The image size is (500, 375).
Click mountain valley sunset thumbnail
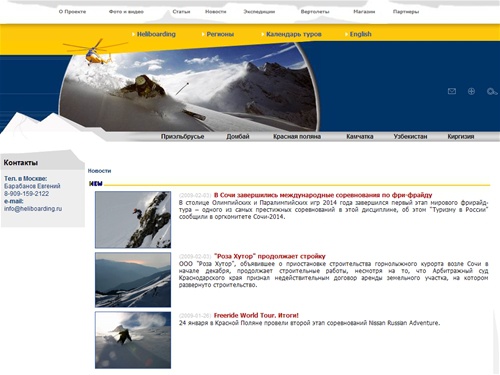tap(133, 280)
